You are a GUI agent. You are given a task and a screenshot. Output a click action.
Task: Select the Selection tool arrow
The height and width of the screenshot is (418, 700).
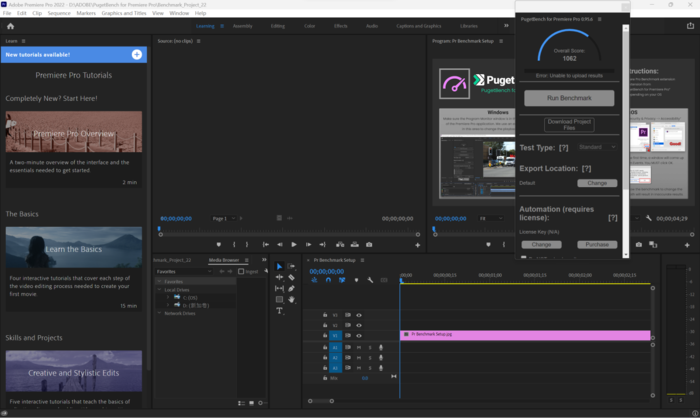[x=279, y=266]
